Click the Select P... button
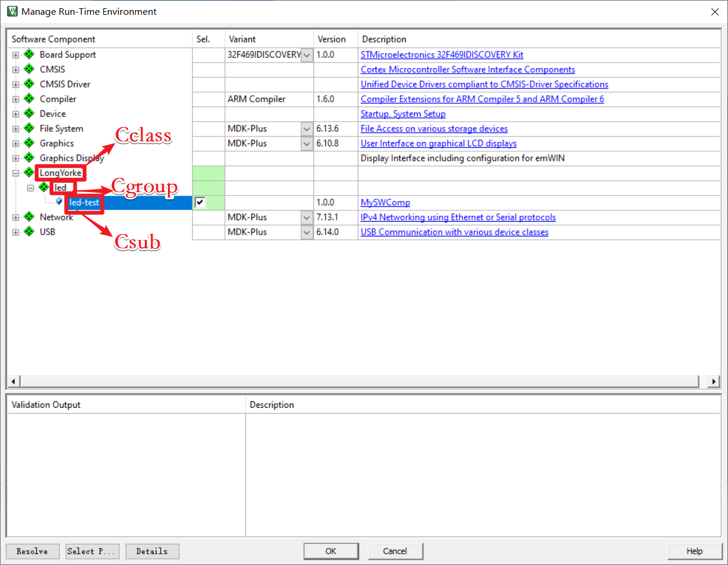 pos(93,551)
